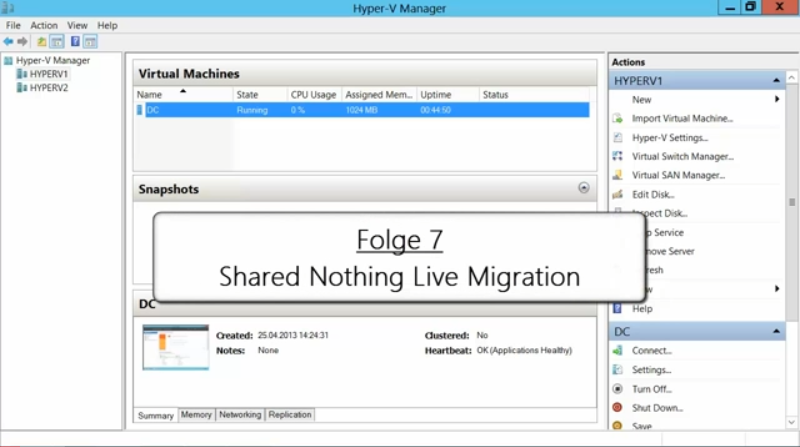Viewport: 800px width, 447px height.
Task: Click the Help icon in Actions pane
Action: coord(618,309)
